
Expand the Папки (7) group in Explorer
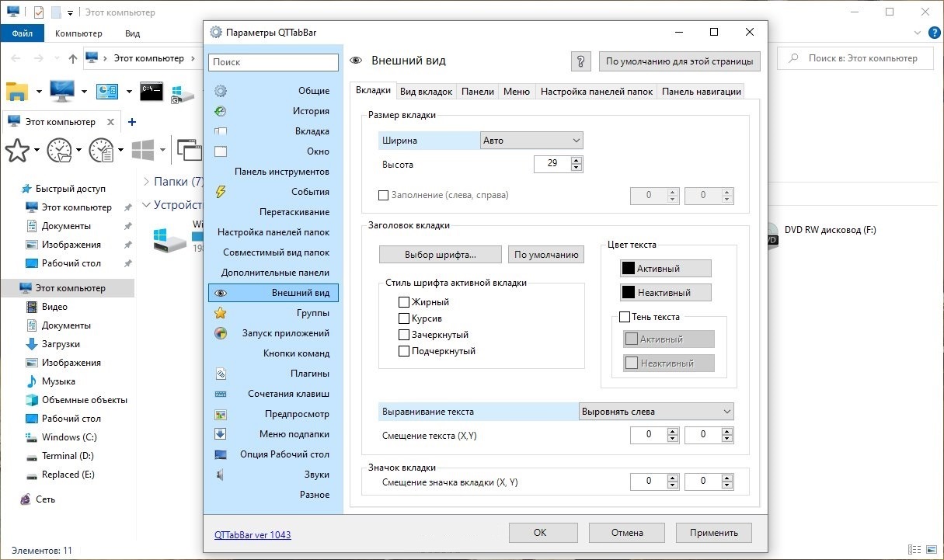click(146, 181)
